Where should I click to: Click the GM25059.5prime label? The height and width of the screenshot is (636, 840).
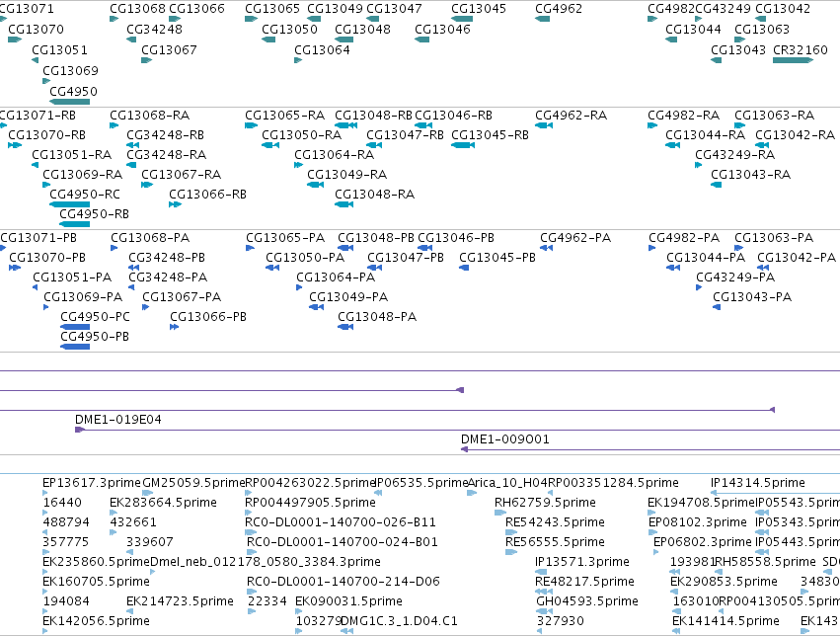point(193,483)
